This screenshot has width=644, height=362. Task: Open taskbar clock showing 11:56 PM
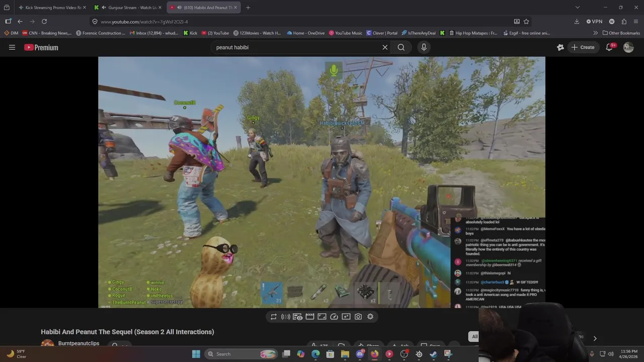point(629,354)
